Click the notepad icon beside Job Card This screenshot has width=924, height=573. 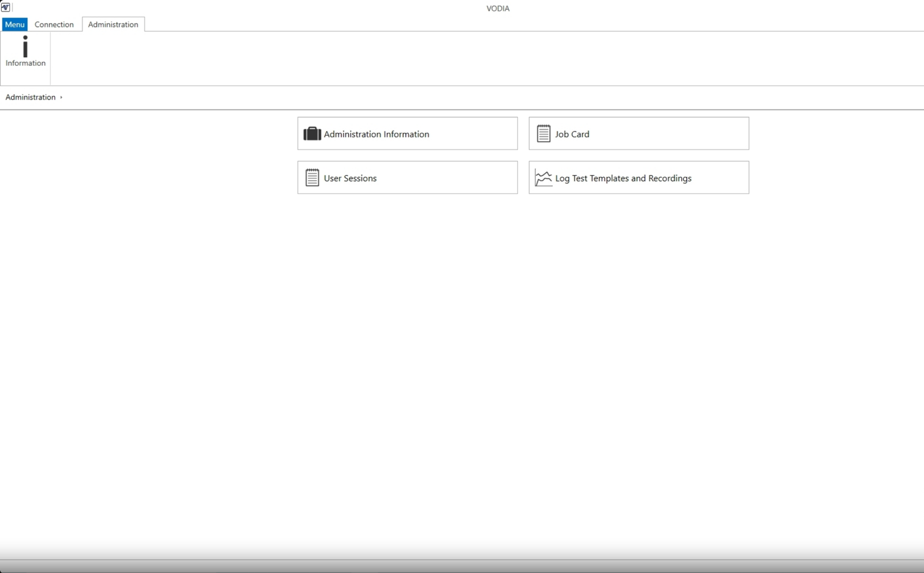[543, 134]
